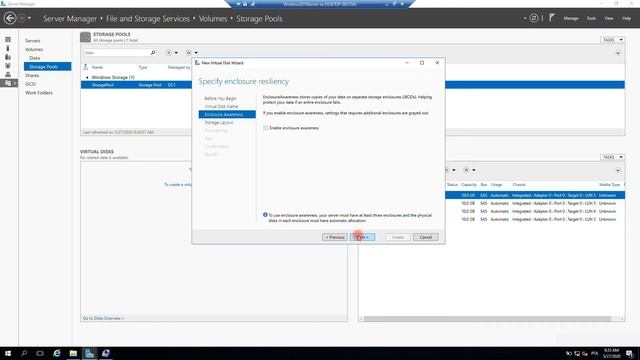Go to wizard step Before You Begin
Viewport: 640px width, 360px height.
(220, 98)
